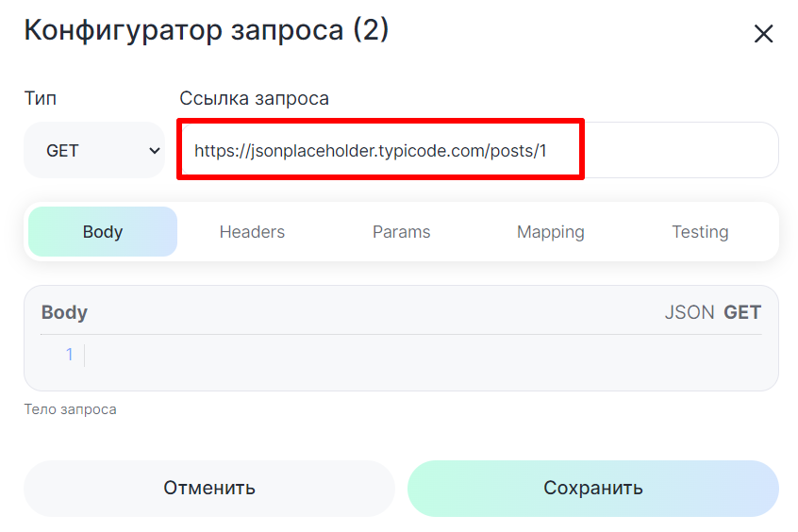The image size is (798, 532).
Task: Click the Body heading inside editor panel
Action: pyautogui.click(x=64, y=312)
